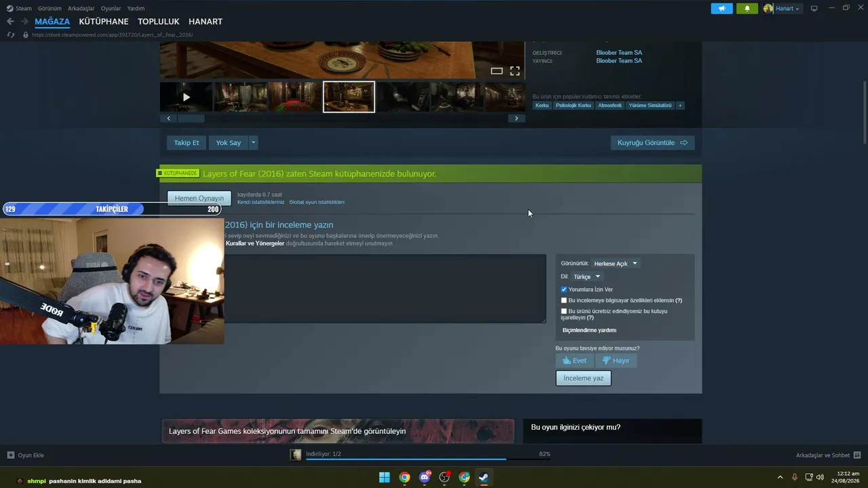Open the Biçimlendirme yardımı link

coord(589,330)
